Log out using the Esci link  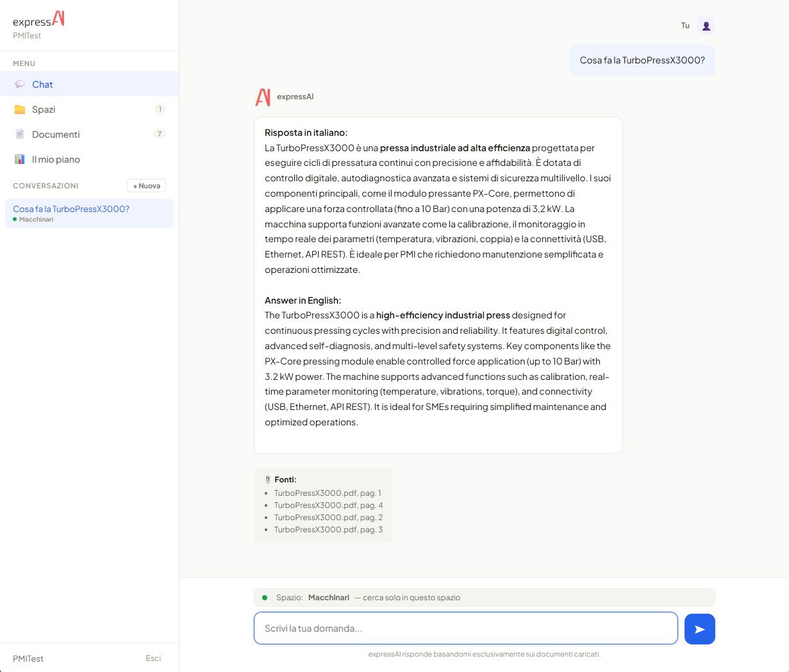153,659
